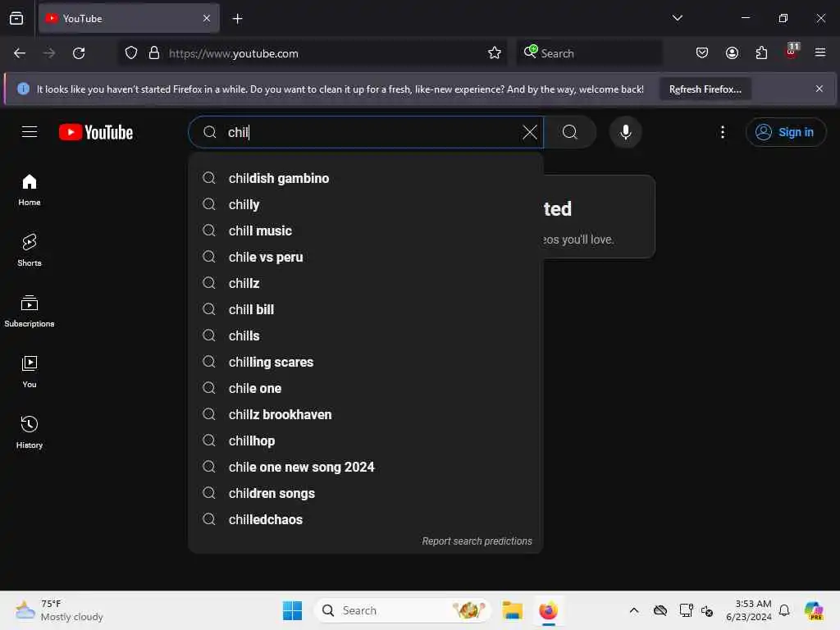Open History in the sidebar
This screenshot has width=840, height=630.
click(x=30, y=432)
